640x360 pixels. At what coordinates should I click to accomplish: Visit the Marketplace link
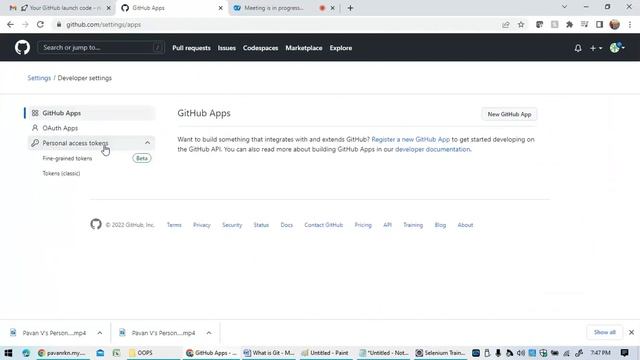tap(304, 48)
